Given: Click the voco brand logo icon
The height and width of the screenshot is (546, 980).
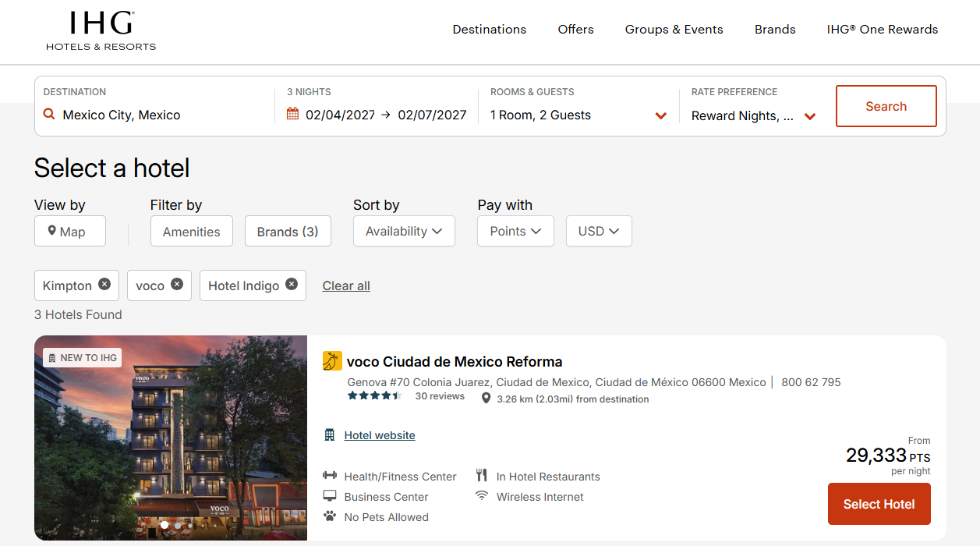Looking at the screenshot, I should 332,361.
